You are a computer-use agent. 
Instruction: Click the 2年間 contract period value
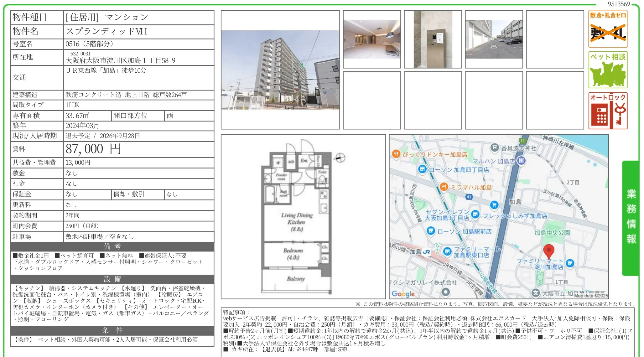pyautogui.click(x=73, y=215)
